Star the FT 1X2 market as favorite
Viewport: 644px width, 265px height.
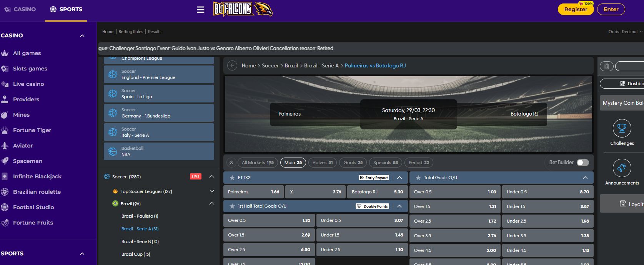coord(232,178)
